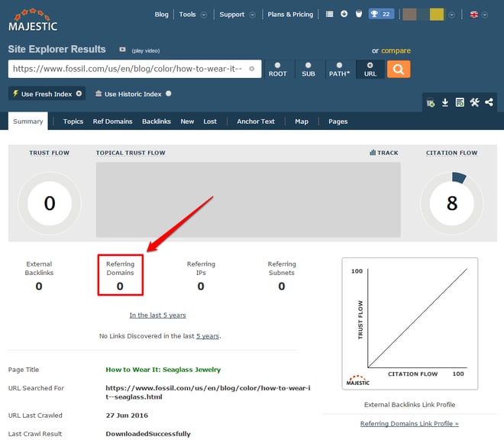Open the Support menu

tap(231, 15)
